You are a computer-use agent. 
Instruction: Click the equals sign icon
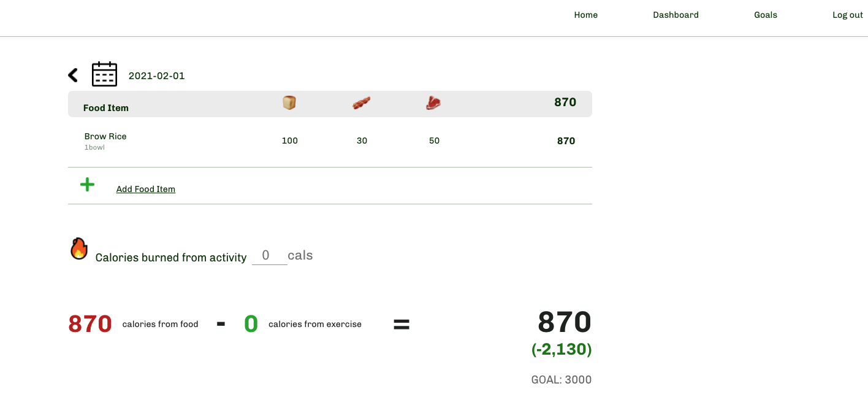pyautogui.click(x=402, y=324)
